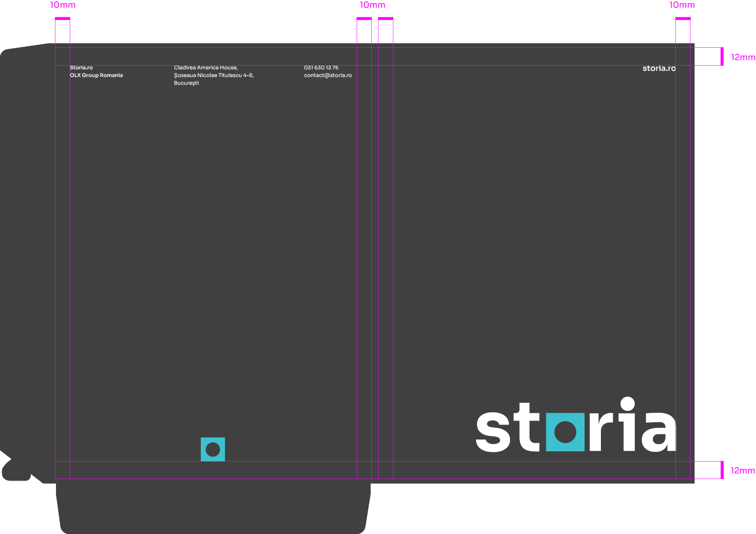Image resolution: width=756 pixels, height=534 pixels.
Task: Click the storia.ro web address on front cover
Action: click(659, 68)
